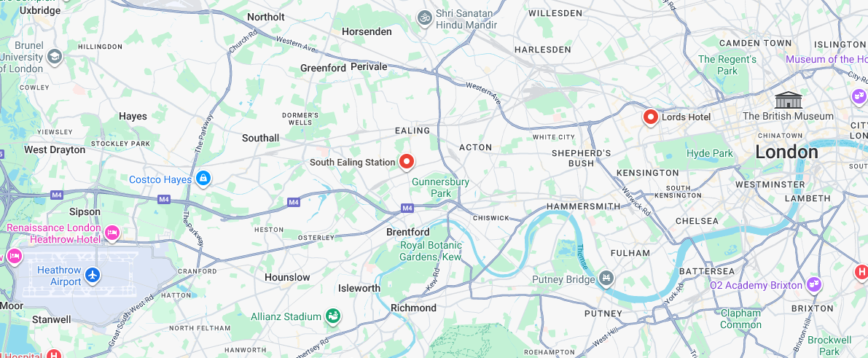This screenshot has height=358, width=868.
Task: Open the O2 Academy Brixton purple marker
Action: pyautogui.click(x=814, y=284)
